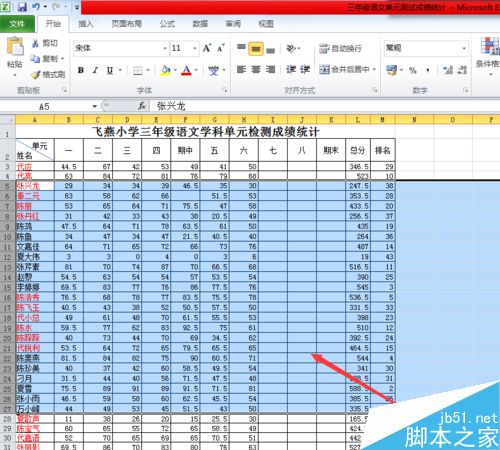Switch to Formulas (公式) tab
Viewport: 500px width, 450px height.
click(167, 24)
